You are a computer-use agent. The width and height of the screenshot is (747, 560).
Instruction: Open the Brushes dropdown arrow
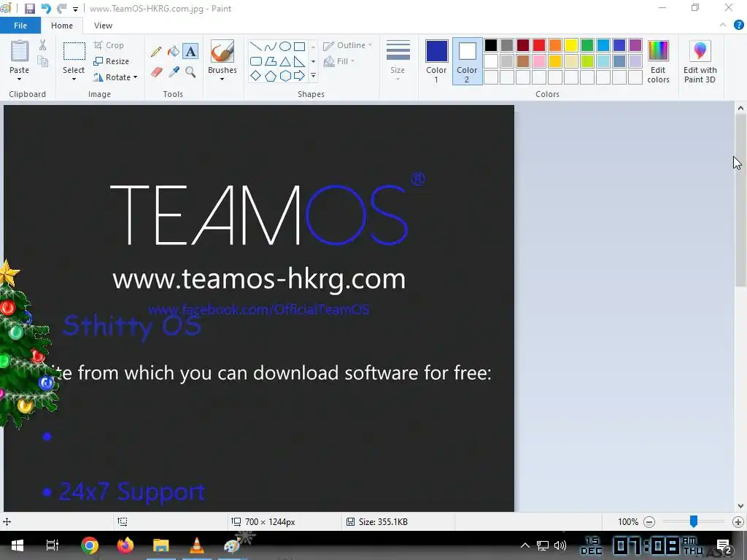[222, 79]
